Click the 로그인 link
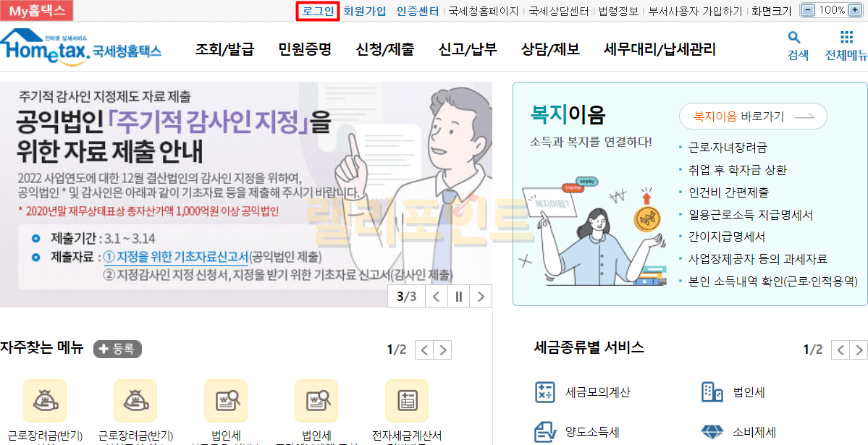This screenshot has width=868, height=445. click(319, 11)
